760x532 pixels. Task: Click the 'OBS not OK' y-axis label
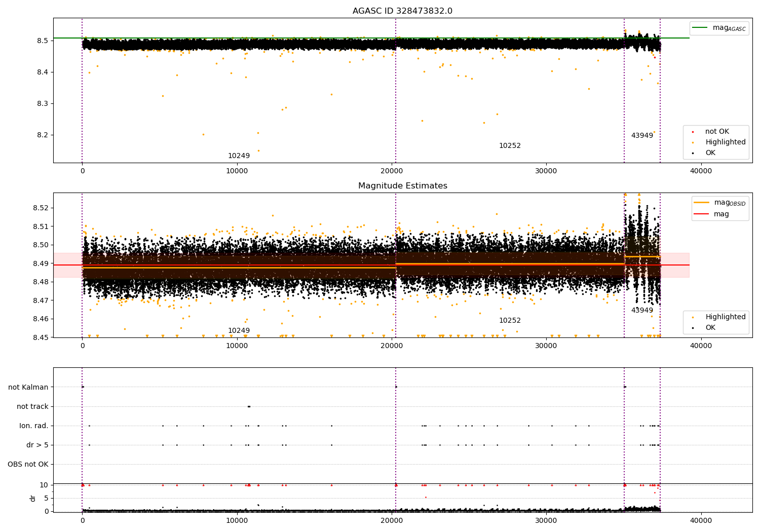point(28,465)
